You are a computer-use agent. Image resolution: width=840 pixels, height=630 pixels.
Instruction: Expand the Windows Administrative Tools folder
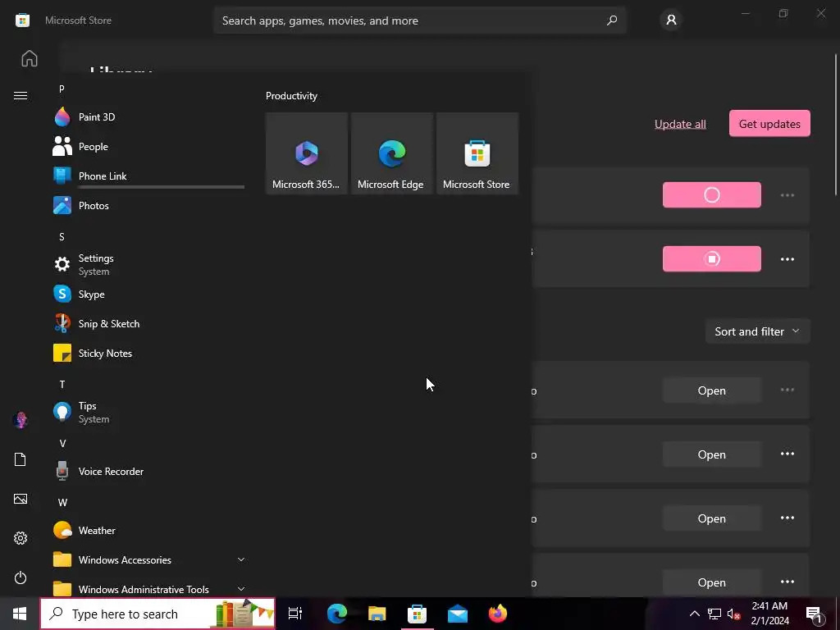pyautogui.click(x=149, y=589)
